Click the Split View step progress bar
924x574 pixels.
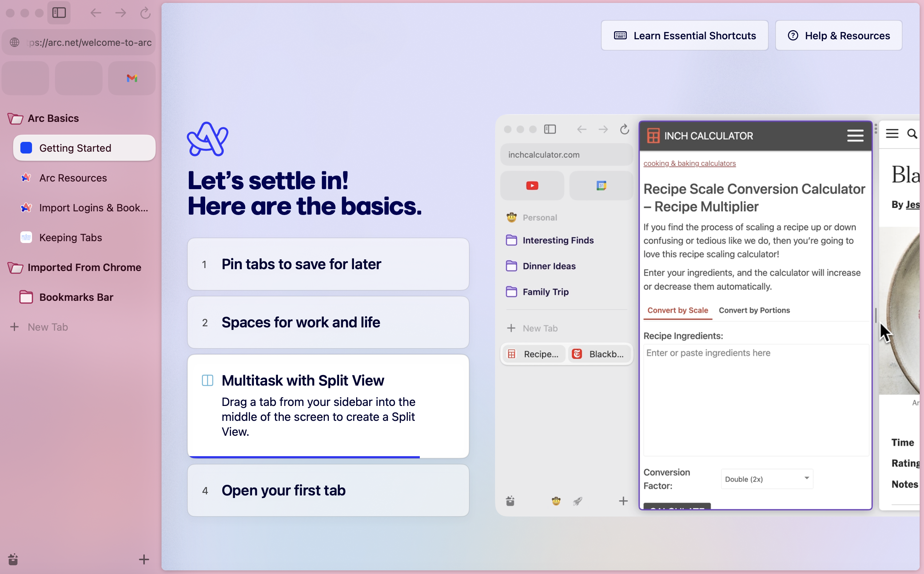coord(304,457)
